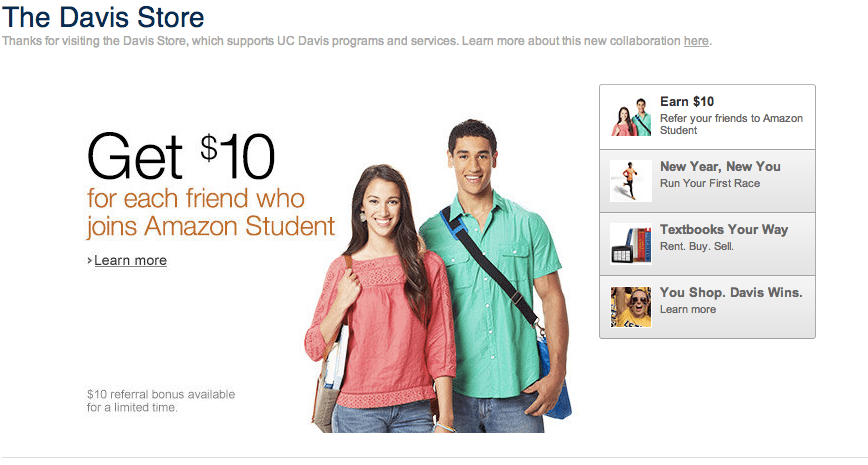Choose the You Shop. Davis Wins. tab
868x465 pixels.
[707, 307]
